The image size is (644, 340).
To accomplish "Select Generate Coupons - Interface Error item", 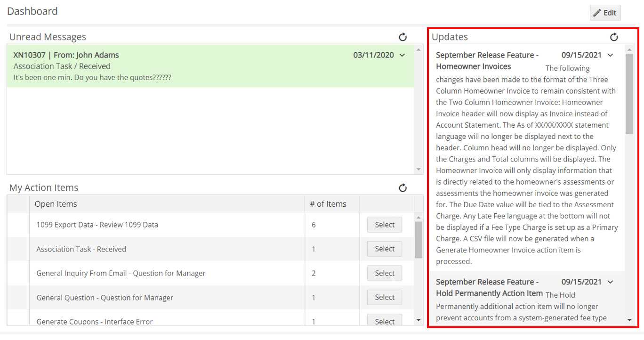I will pyautogui.click(x=385, y=320).
